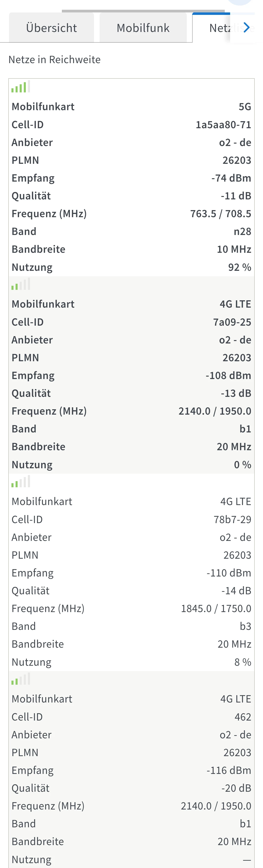Click signal bars icon above cell 7a09-25
The image size is (263, 868).
[x=20, y=284]
